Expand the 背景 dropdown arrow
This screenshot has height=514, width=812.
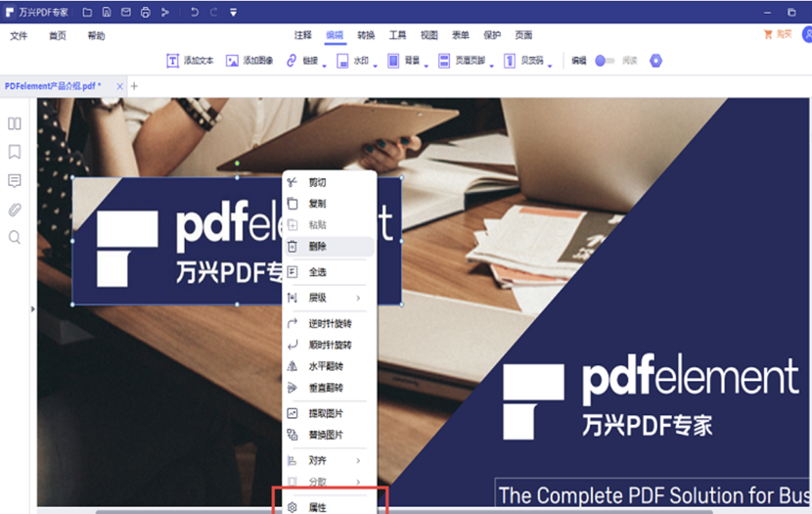pyautogui.click(x=427, y=66)
